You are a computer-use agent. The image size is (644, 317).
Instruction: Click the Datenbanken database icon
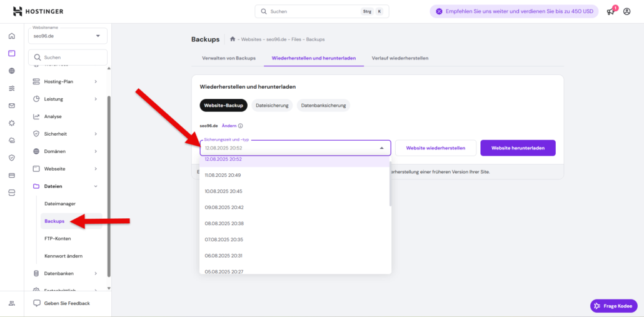[36, 273]
